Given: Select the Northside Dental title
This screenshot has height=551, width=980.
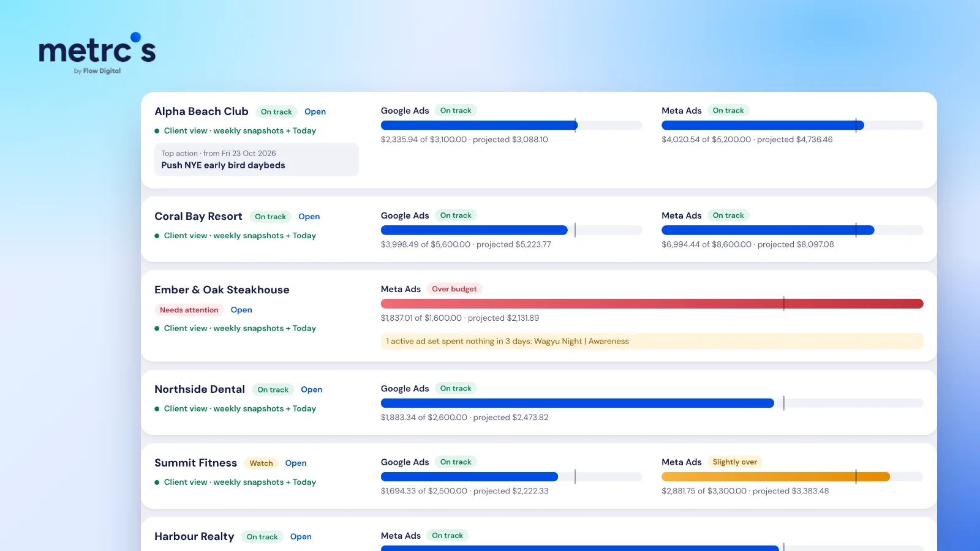Looking at the screenshot, I should 200,389.
